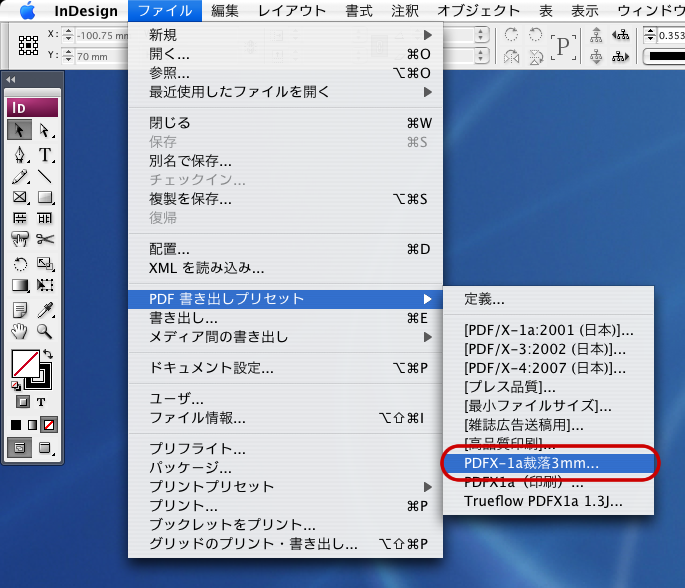Viewport: 685px width, 588px height.
Task: Select the Selection tool (black arrow)
Action: (19, 130)
